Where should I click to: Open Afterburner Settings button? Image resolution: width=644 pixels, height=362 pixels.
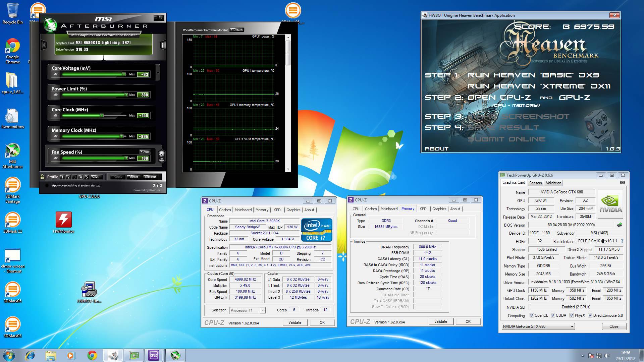(x=150, y=177)
